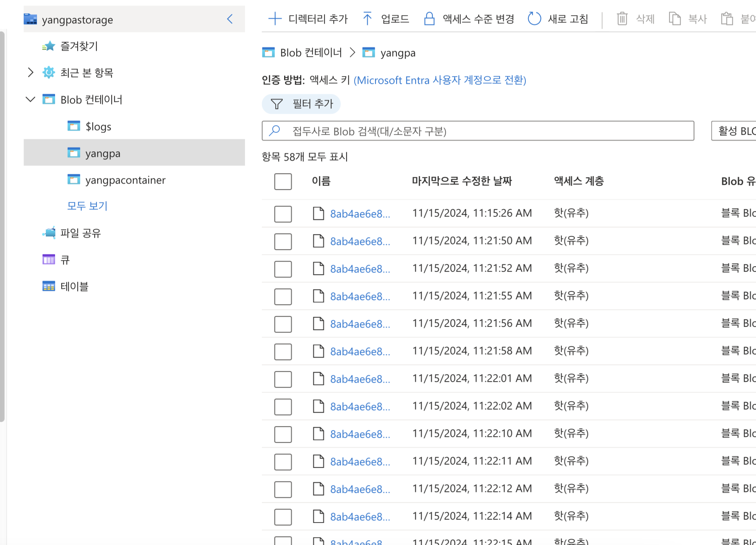Toggle the select-all checkbox in header
The height and width of the screenshot is (545, 756).
283,181
